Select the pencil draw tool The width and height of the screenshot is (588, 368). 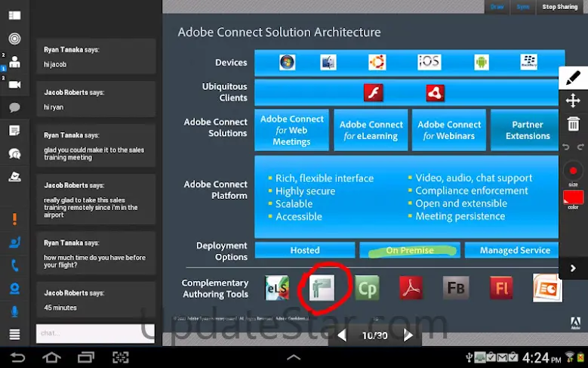(x=573, y=78)
